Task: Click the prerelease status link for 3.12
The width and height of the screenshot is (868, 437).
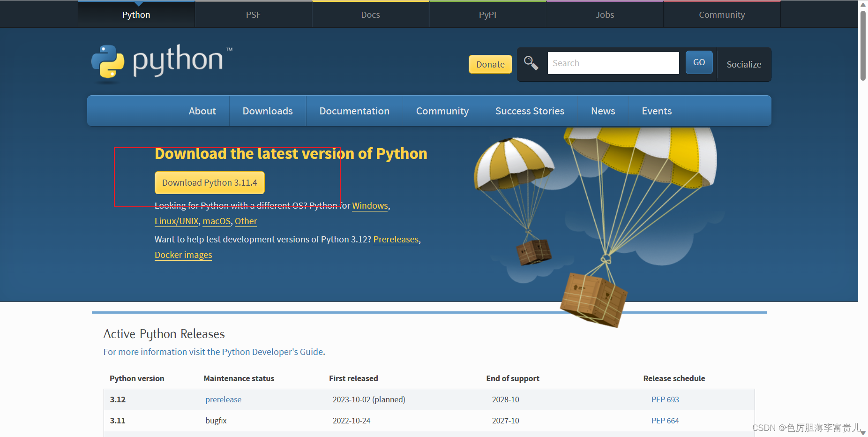Action: 223,399
